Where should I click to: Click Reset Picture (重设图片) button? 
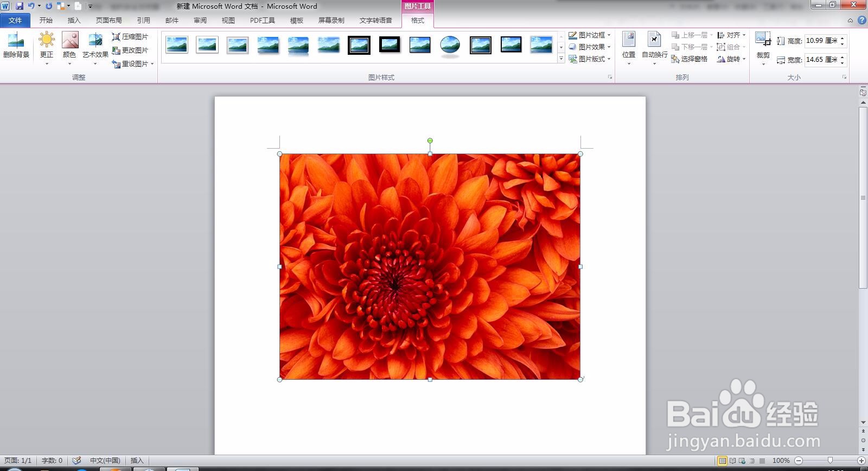point(130,64)
